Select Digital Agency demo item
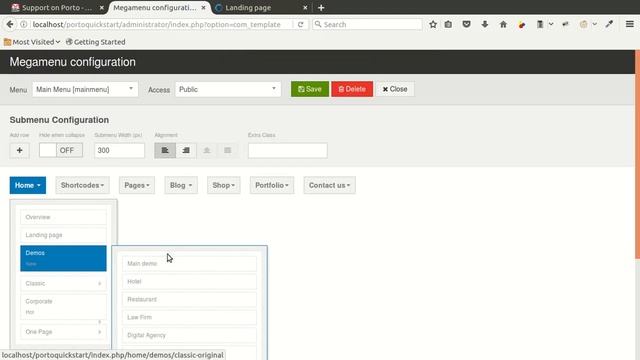This screenshot has width=640, height=360. click(x=189, y=336)
